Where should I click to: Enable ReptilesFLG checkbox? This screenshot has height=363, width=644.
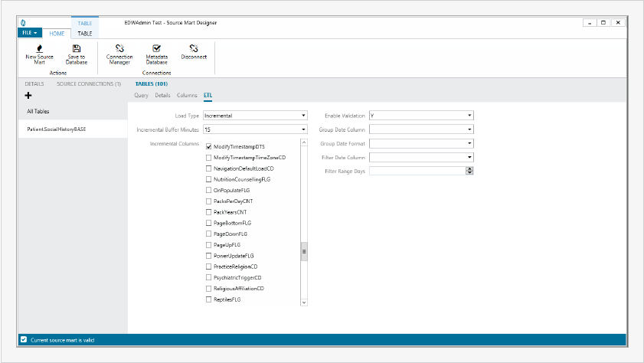coord(208,299)
